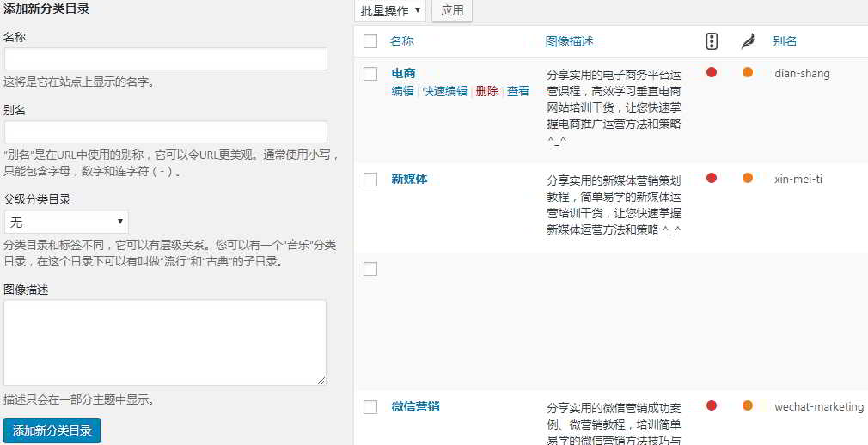
Task: Toggle the select-all checkbox in header
Action: click(x=370, y=41)
